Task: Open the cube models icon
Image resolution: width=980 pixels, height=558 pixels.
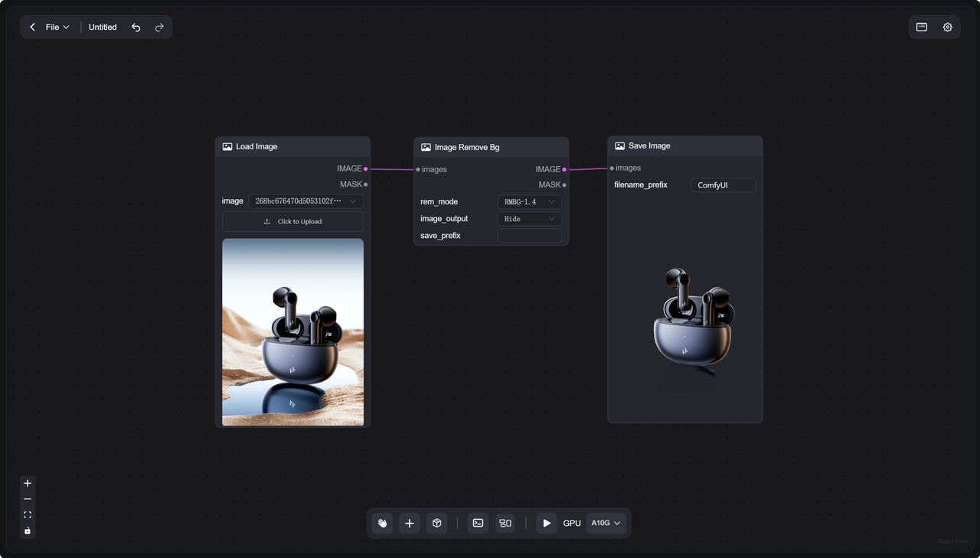Action: [436, 524]
